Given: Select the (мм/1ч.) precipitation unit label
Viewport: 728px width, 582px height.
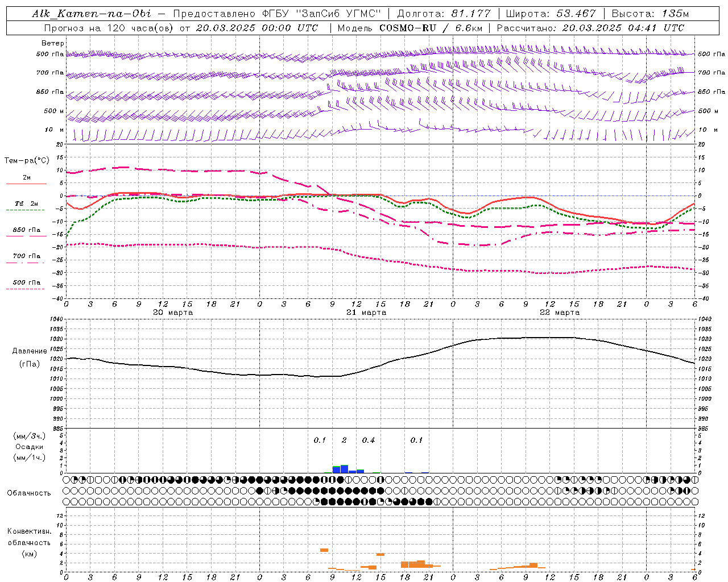Looking at the screenshot, I should (30, 458).
